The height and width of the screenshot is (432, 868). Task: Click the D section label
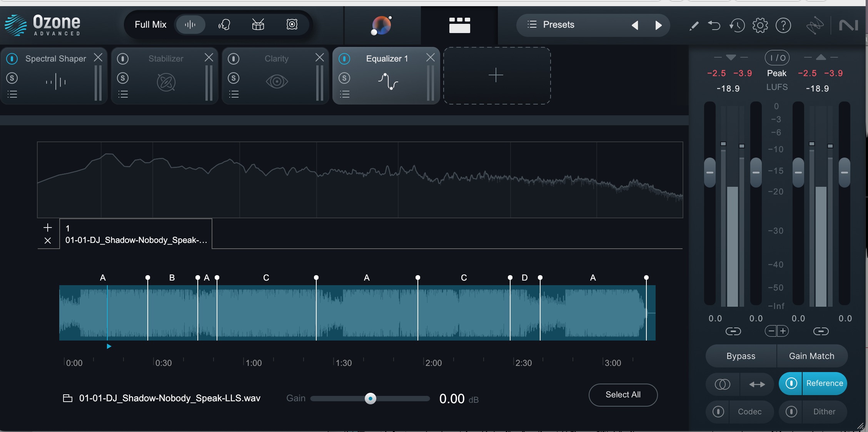coord(524,277)
